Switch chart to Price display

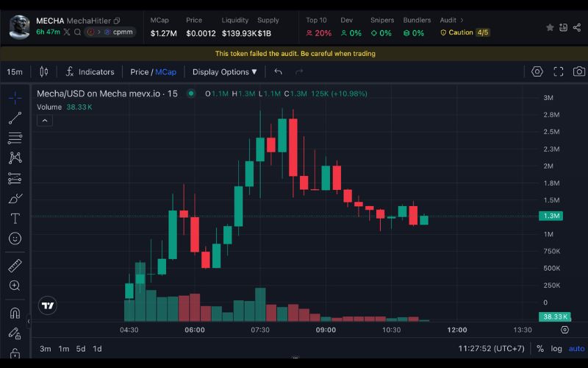pyautogui.click(x=139, y=71)
